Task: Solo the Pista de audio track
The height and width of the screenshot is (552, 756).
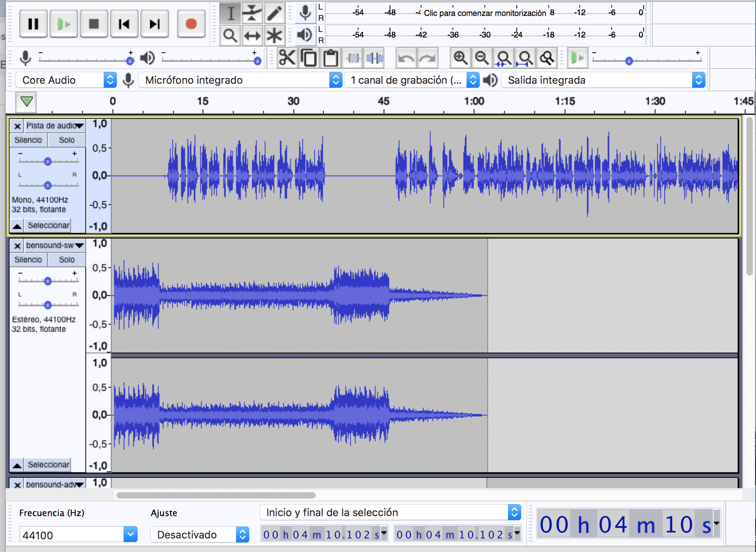Action: click(x=67, y=140)
